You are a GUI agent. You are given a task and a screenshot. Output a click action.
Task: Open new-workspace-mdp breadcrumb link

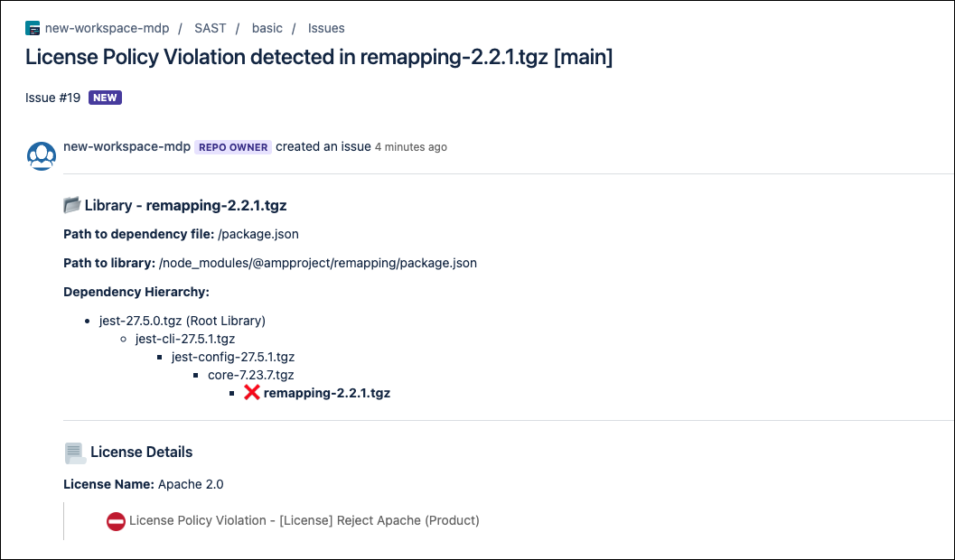107,28
